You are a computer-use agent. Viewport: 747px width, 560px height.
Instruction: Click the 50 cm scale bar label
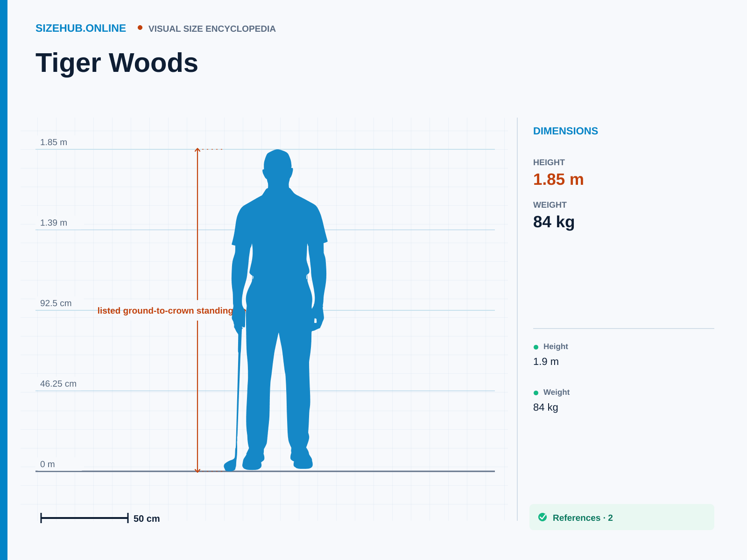pyautogui.click(x=147, y=518)
